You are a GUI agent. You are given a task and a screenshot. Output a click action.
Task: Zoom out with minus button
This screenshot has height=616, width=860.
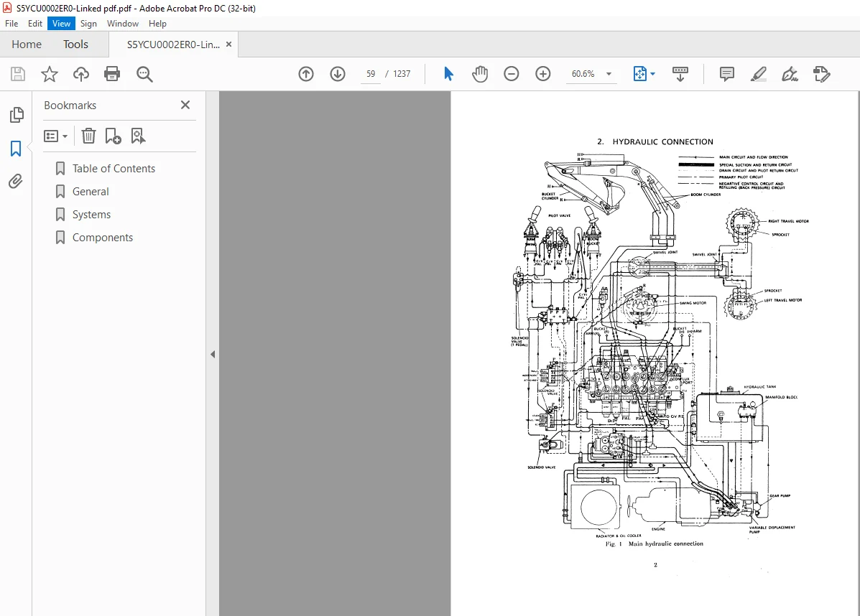pyautogui.click(x=511, y=74)
